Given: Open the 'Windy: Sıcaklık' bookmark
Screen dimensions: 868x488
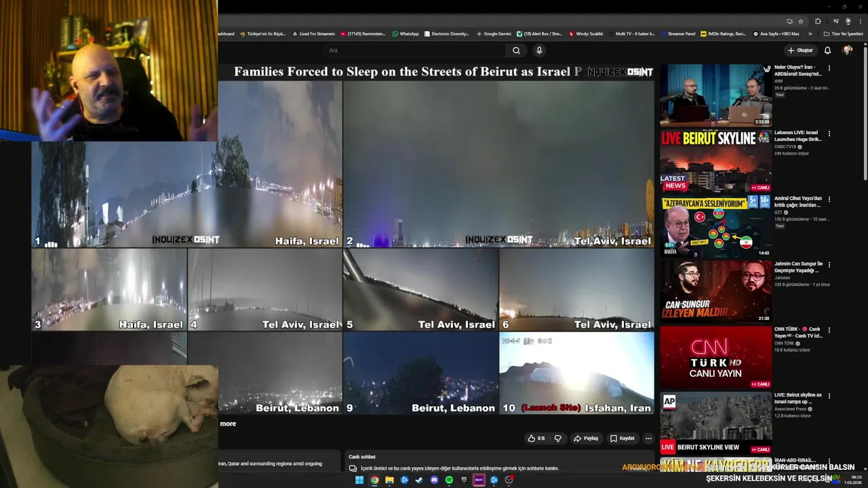Looking at the screenshot, I should tap(586, 33).
